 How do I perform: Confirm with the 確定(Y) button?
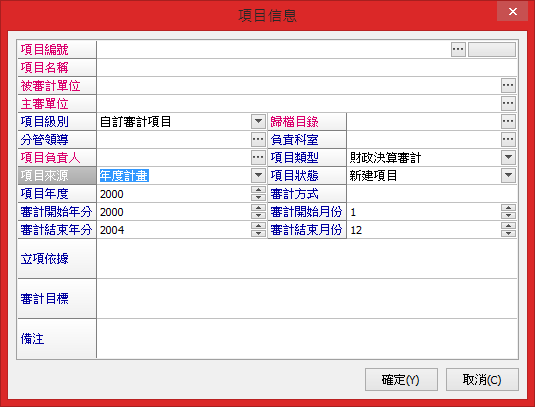coord(401,380)
